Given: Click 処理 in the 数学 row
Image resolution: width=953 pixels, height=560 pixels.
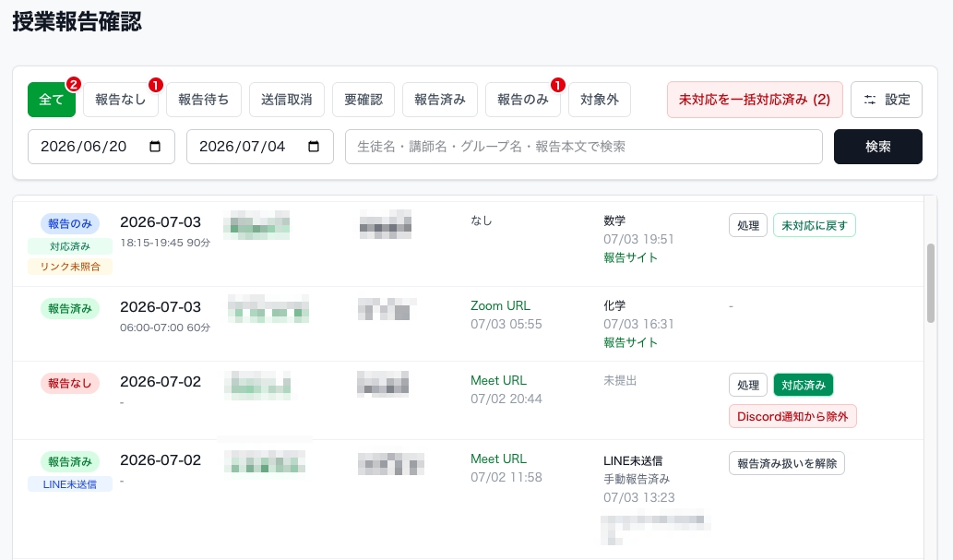Looking at the screenshot, I should pyautogui.click(x=748, y=226).
